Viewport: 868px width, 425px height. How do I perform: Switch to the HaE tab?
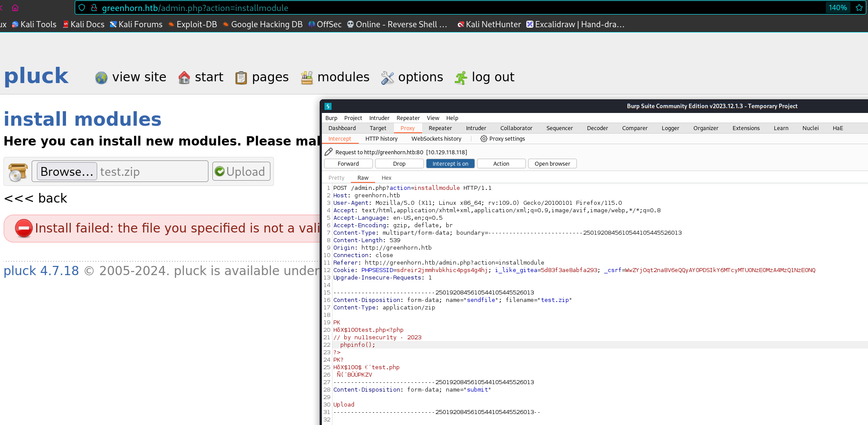pyautogui.click(x=838, y=128)
